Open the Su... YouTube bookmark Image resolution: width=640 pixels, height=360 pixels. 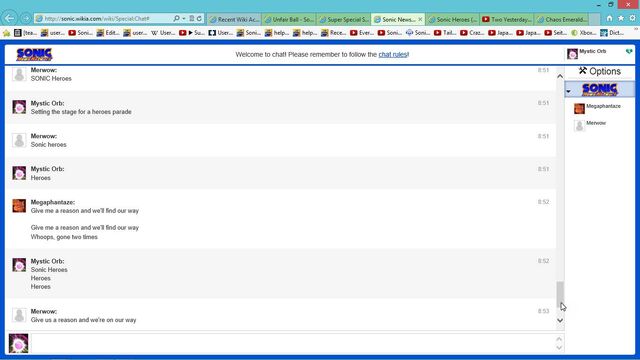pos(192,33)
